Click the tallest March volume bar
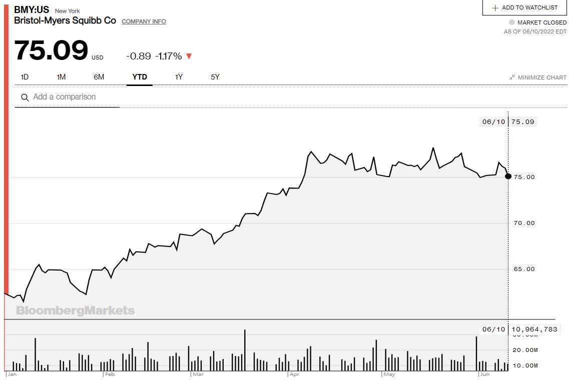Screen dimensions: 570x392 [245, 350]
